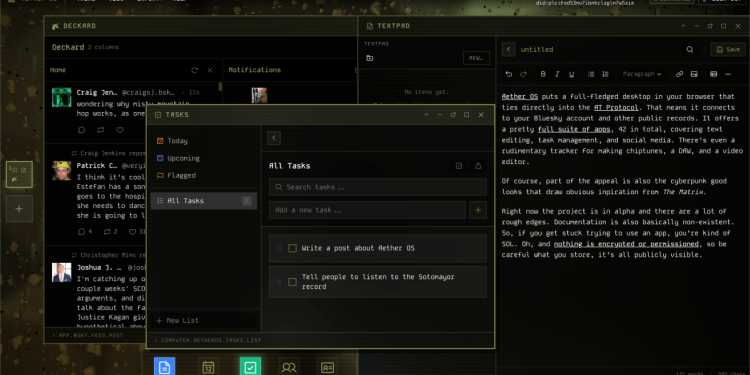Follow 'nothing is encrypted or permissioned' link
The image size is (750, 375).
626,244
